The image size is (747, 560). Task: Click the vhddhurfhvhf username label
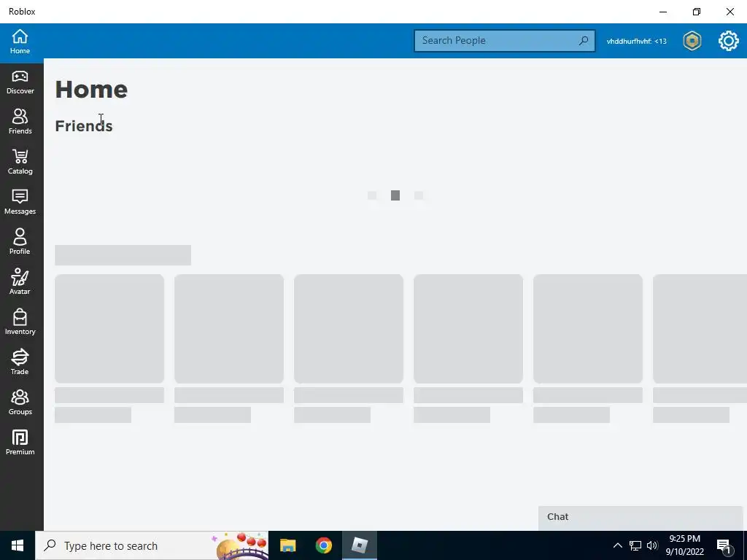636,42
